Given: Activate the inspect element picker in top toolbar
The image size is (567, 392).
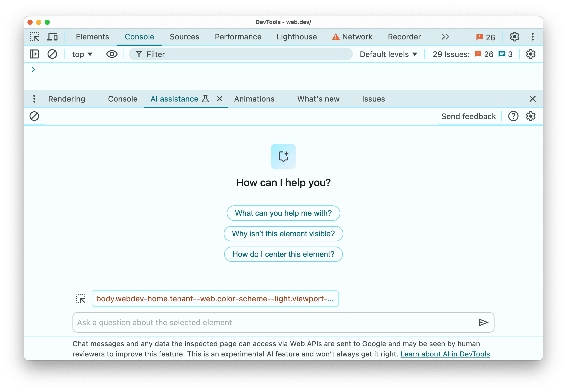Looking at the screenshot, I should coord(35,37).
